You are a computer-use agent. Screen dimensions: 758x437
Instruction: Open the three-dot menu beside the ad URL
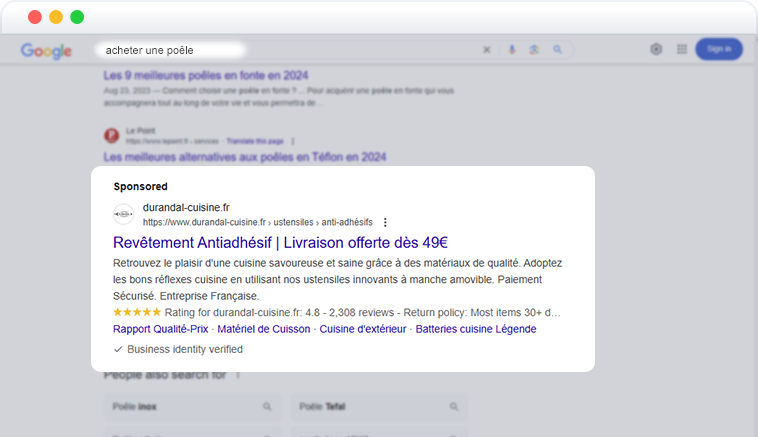(x=385, y=222)
